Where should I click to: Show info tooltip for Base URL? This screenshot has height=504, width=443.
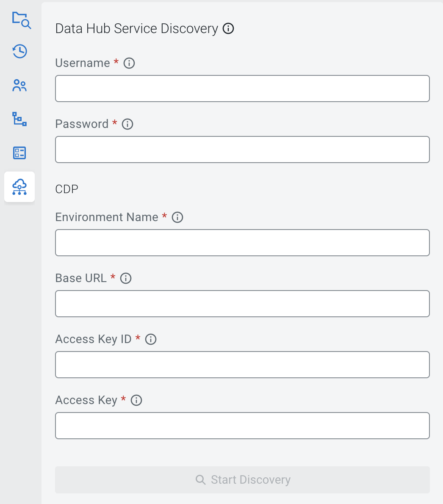(x=126, y=278)
